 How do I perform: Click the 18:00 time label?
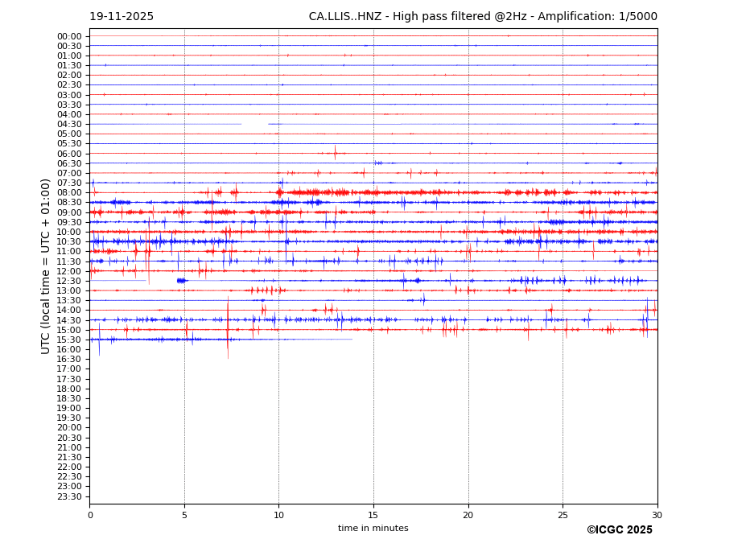[x=69, y=389]
